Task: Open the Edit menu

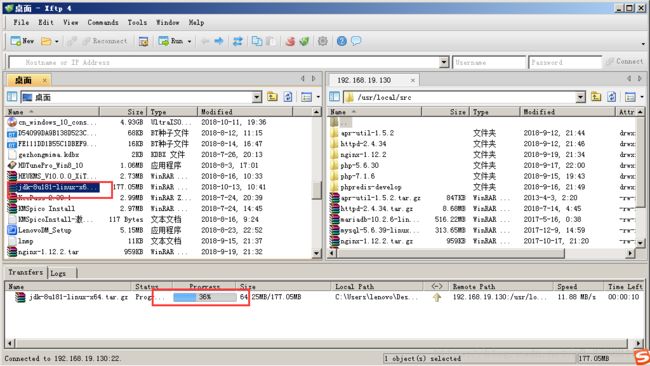Action: tap(46, 22)
